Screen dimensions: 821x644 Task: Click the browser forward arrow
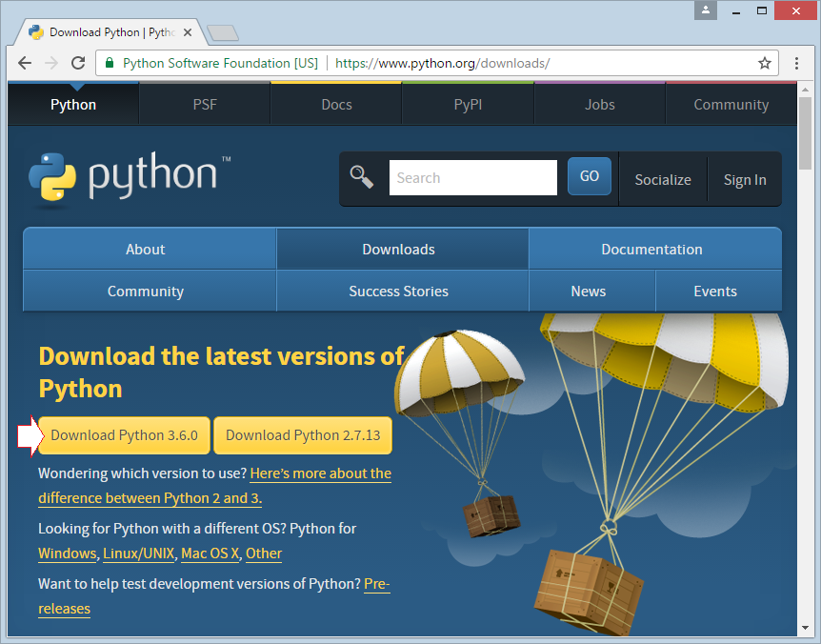pyautogui.click(x=51, y=64)
